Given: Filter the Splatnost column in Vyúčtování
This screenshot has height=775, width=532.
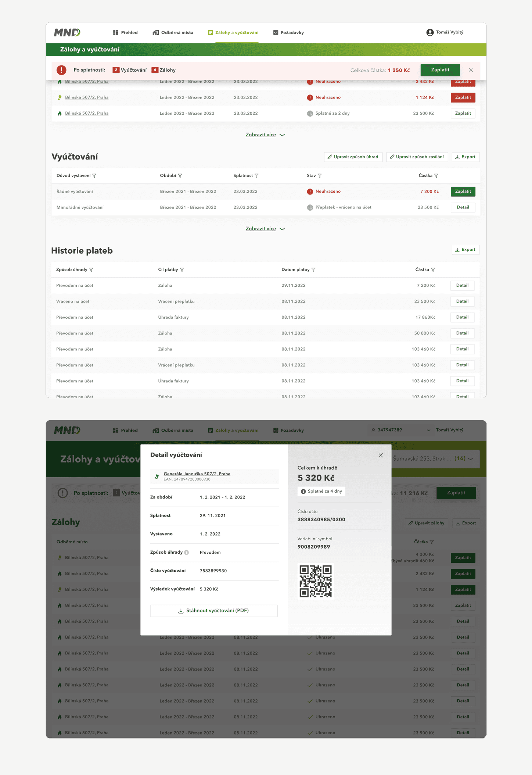Looking at the screenshot, I should pos(256,176).
